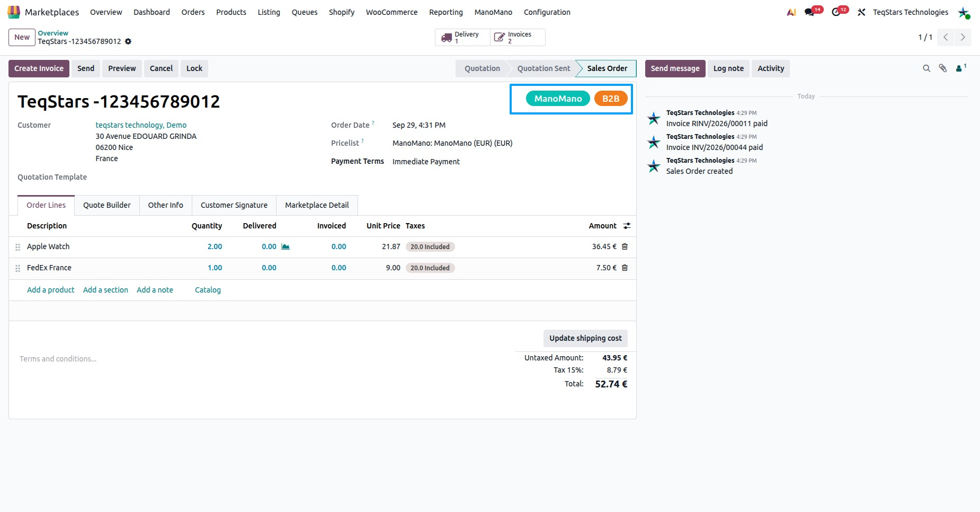Viewport: 980px width, 512px height.
Task: Go to the next record arrow
Action: 963,37
